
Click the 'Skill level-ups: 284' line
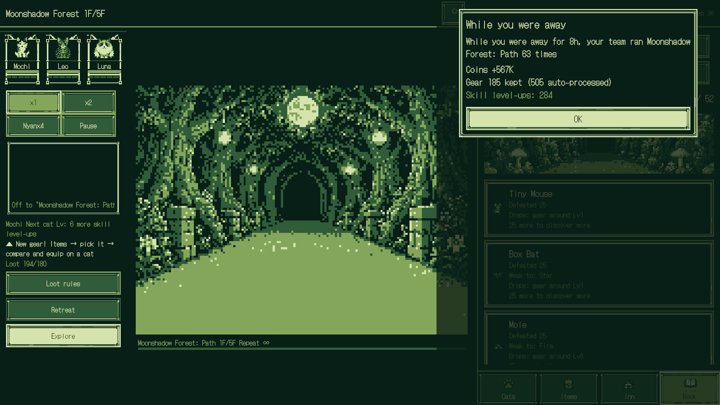509,95
